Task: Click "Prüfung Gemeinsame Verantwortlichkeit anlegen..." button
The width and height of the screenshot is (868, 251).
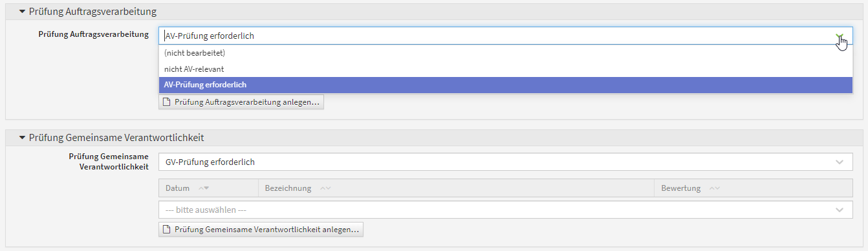Action: pyautogui.click(x=261, y=229)
